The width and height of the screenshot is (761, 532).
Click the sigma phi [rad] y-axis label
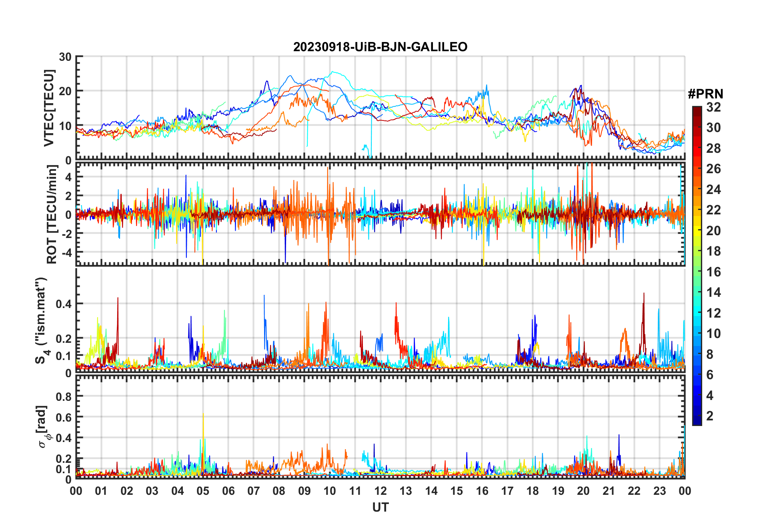(43, 426)
